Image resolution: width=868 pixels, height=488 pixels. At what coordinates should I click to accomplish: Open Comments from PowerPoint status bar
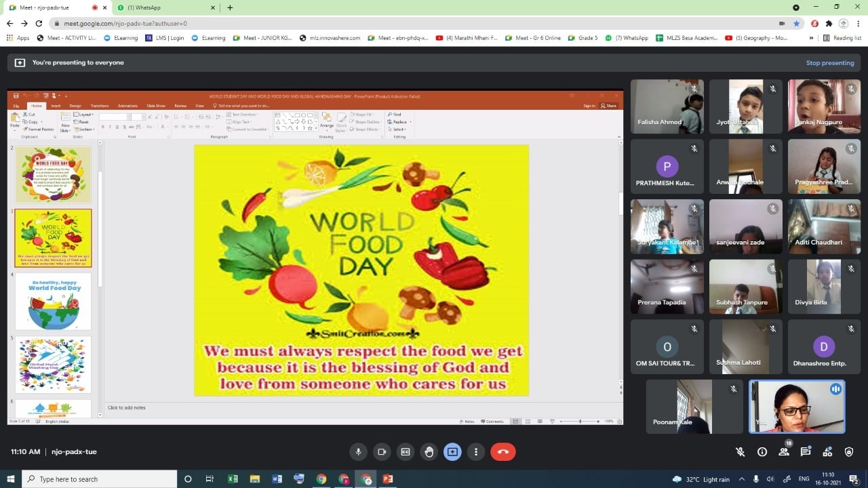click(x=493, y=422)
